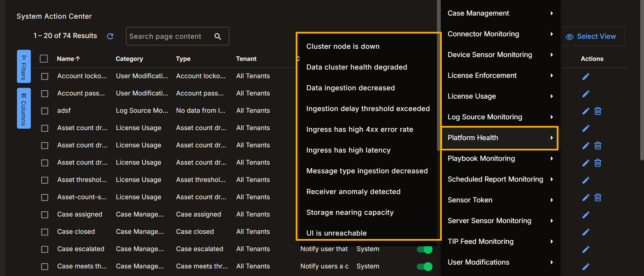Select 'UI is unreachable' option
Image resolution: width=644 pixels, height=276 pixels.
368,232
